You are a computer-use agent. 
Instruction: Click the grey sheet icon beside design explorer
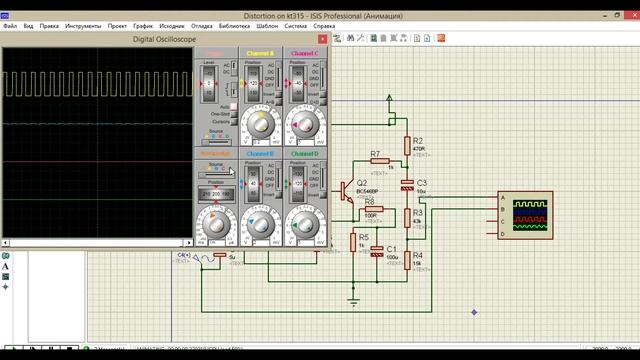383,38
